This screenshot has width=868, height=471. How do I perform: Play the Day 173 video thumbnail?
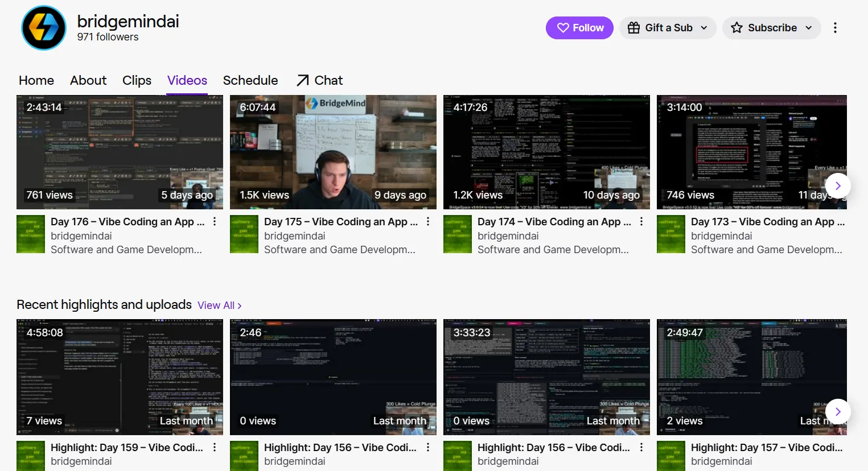click(x=752, y=152)
